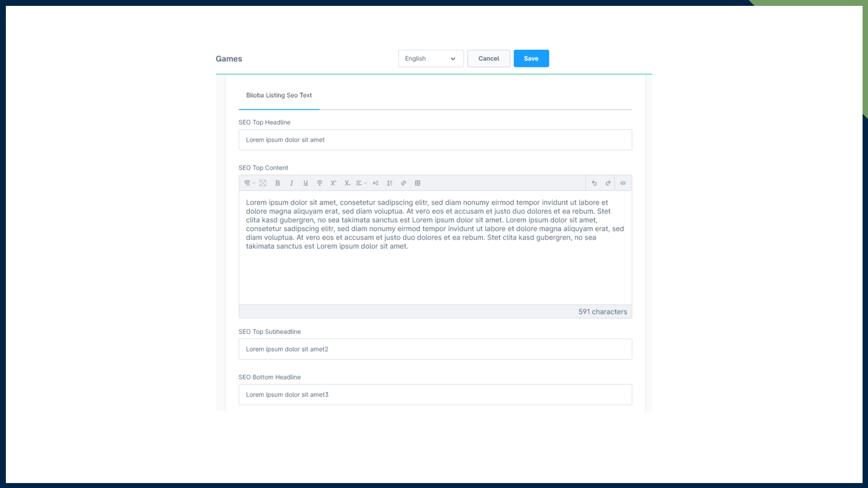This screenshot has height=488, width=868.
Task: Underline selected text
Action: tap(306, 183)
